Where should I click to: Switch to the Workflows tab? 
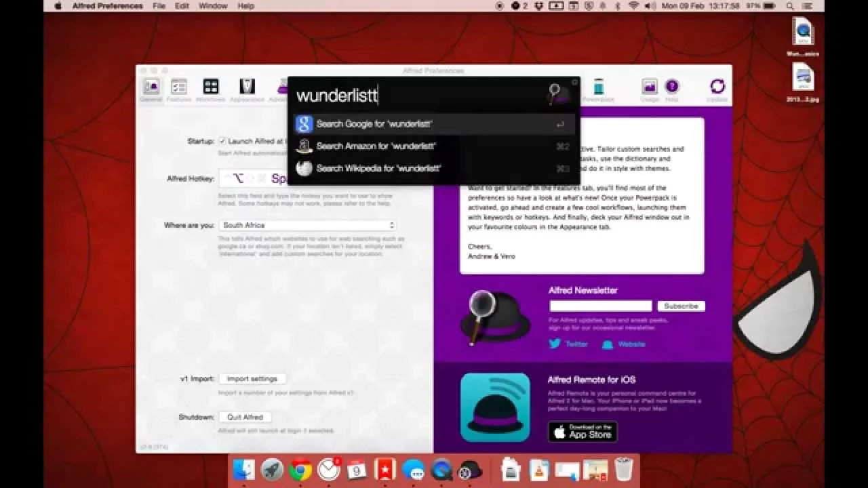coord(211,90)
